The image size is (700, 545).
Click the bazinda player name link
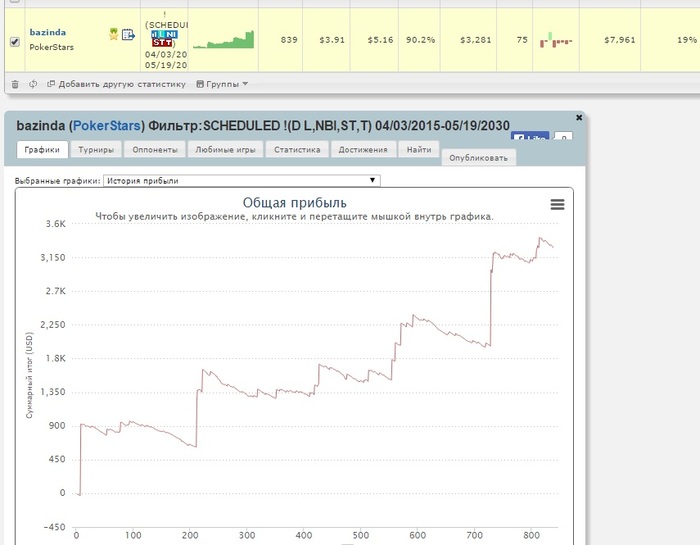coord(48,32)
